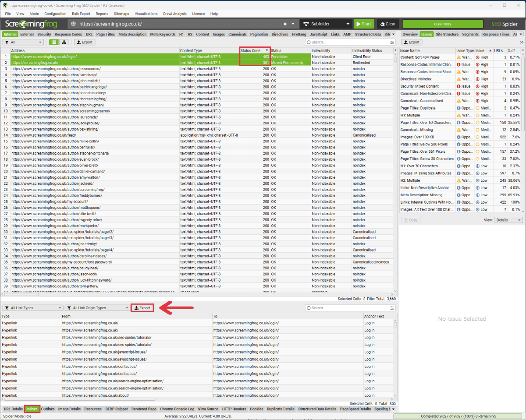Switch to the Page Titles tab
Viewport: 526px width, 420px height.
coord(106,34)
